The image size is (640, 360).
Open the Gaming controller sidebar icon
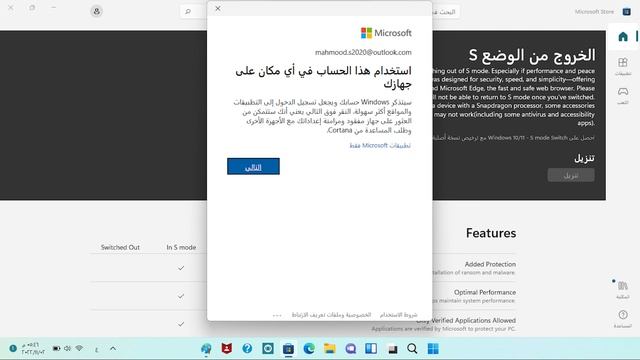pyautogui.click(x=623, y=95)
